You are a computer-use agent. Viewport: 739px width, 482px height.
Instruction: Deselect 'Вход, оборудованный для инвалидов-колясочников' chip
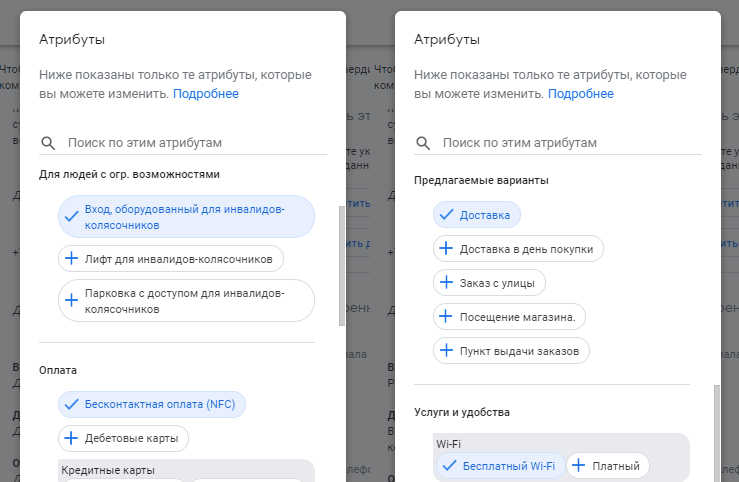[186, 217]
